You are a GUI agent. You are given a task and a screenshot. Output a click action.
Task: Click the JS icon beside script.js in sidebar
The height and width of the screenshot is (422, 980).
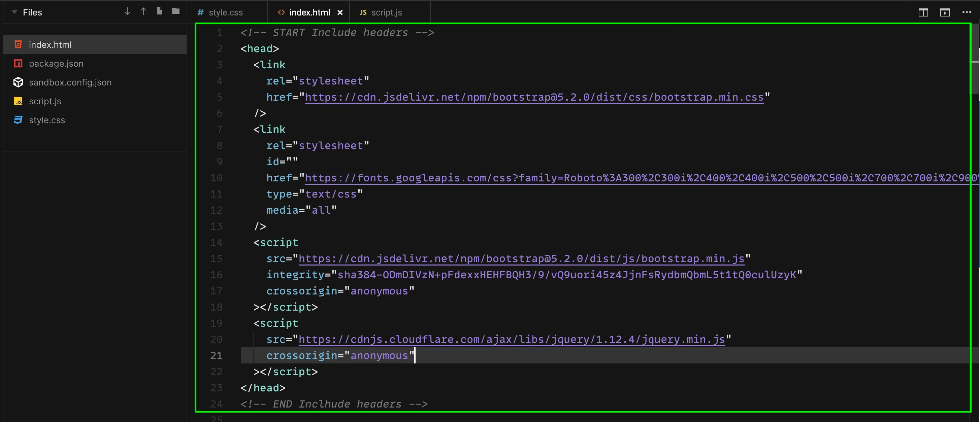tap(18, 101)
